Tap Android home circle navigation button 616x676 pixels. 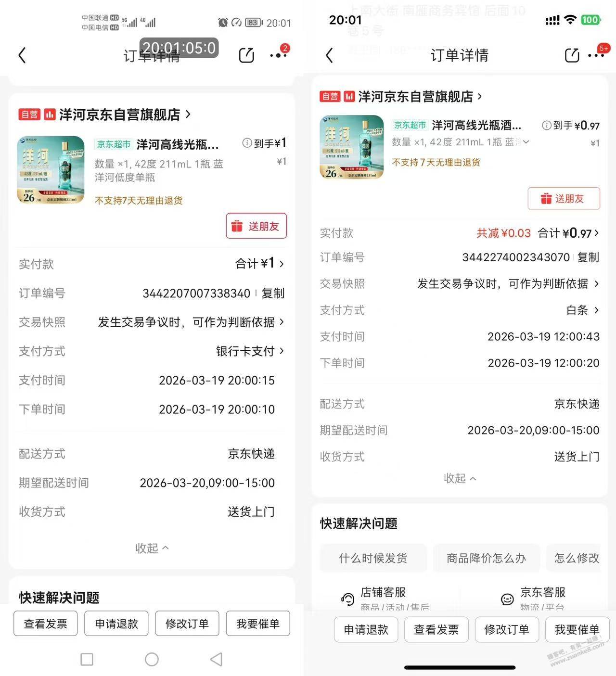point(152,659)
